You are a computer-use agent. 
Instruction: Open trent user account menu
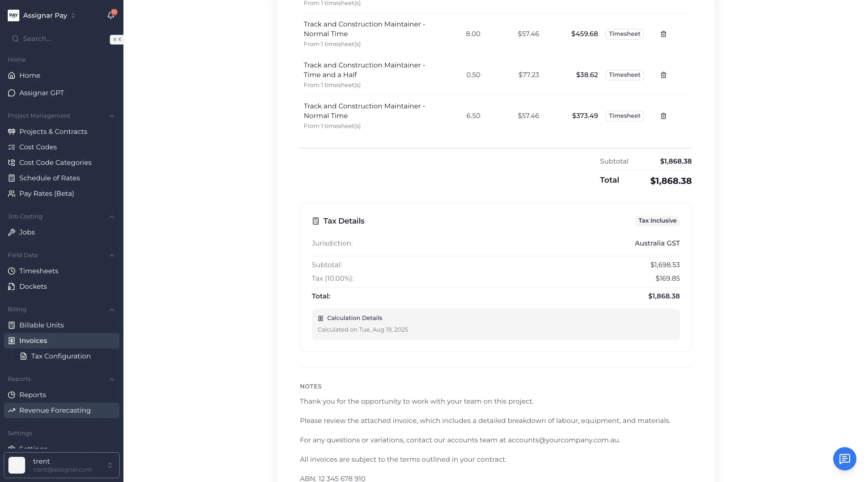[62, 465]
